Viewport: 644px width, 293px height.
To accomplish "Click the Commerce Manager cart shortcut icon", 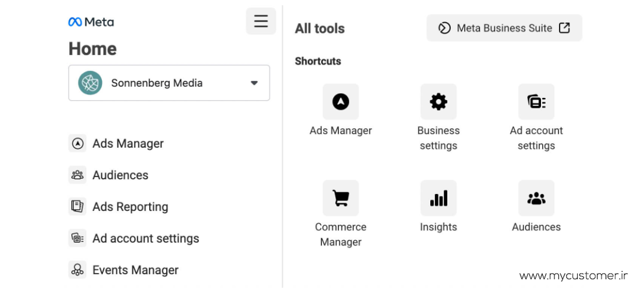I will pos(341,198).
